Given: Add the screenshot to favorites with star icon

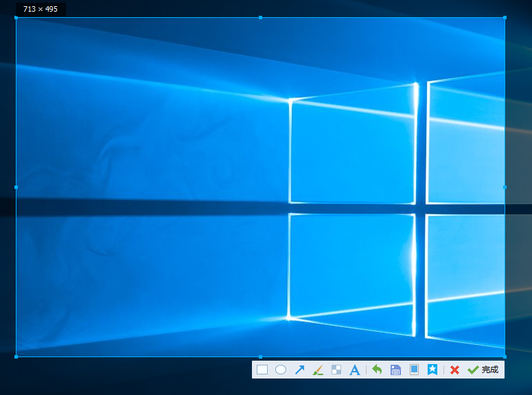Looking at the screenshot, I should click(432, 370).
